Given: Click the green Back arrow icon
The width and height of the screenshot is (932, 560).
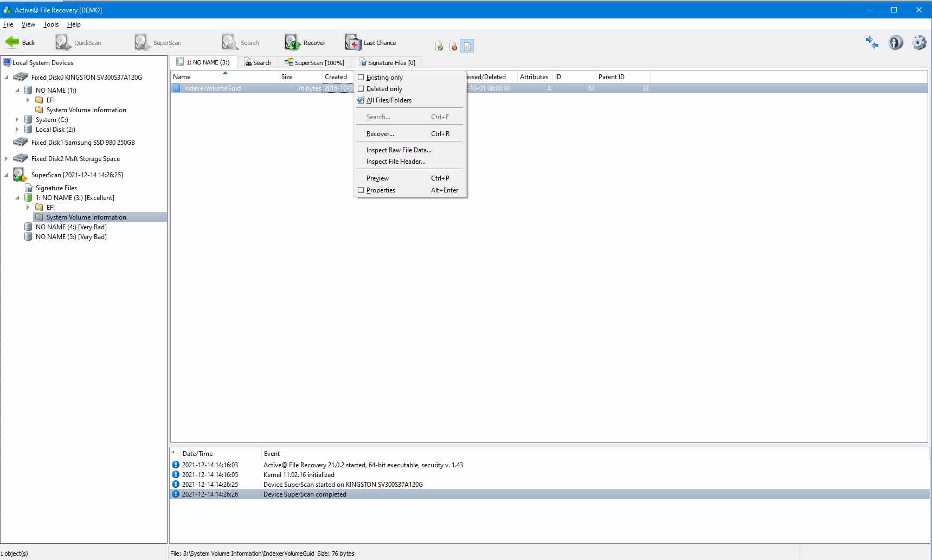Looking at the screenshot, I should (x=12, y=42).
